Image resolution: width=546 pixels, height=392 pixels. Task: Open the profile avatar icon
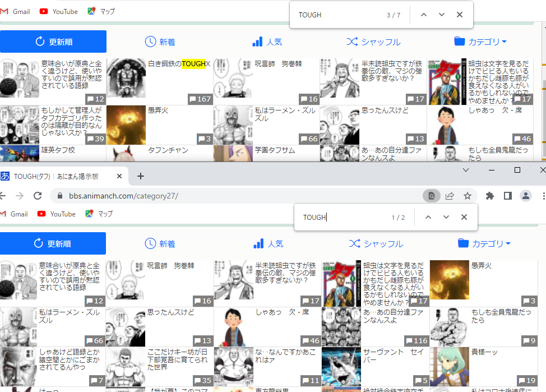[x=525, y=196]
